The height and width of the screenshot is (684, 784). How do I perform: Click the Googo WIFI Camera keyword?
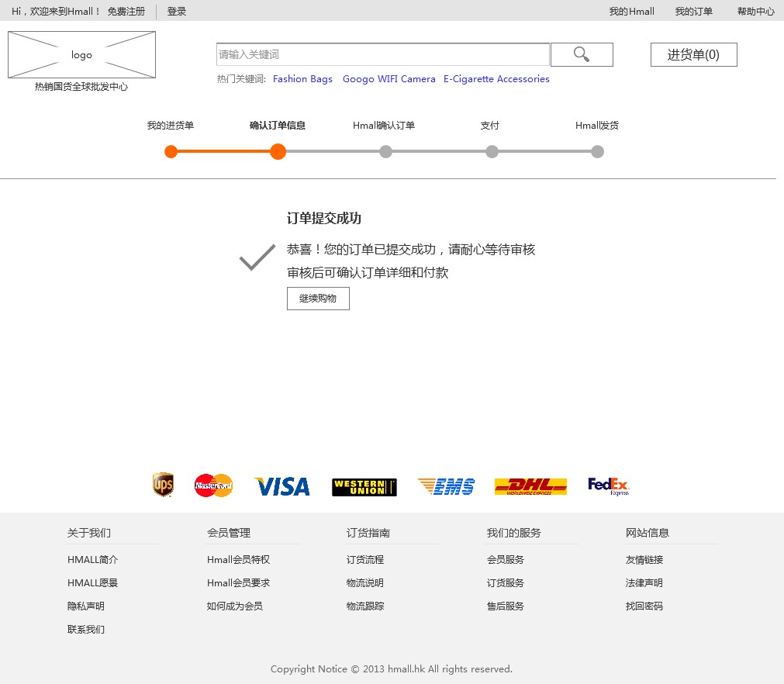point(389,79)
